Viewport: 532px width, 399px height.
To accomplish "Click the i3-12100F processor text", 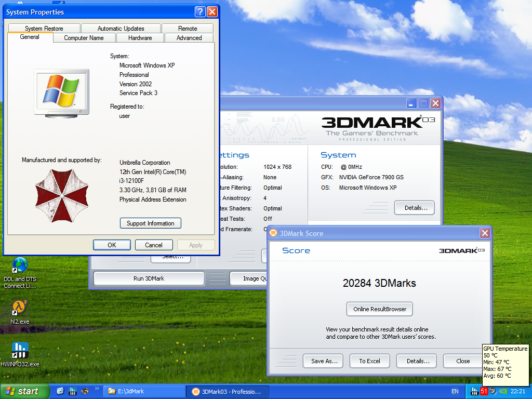I will 131,181.
